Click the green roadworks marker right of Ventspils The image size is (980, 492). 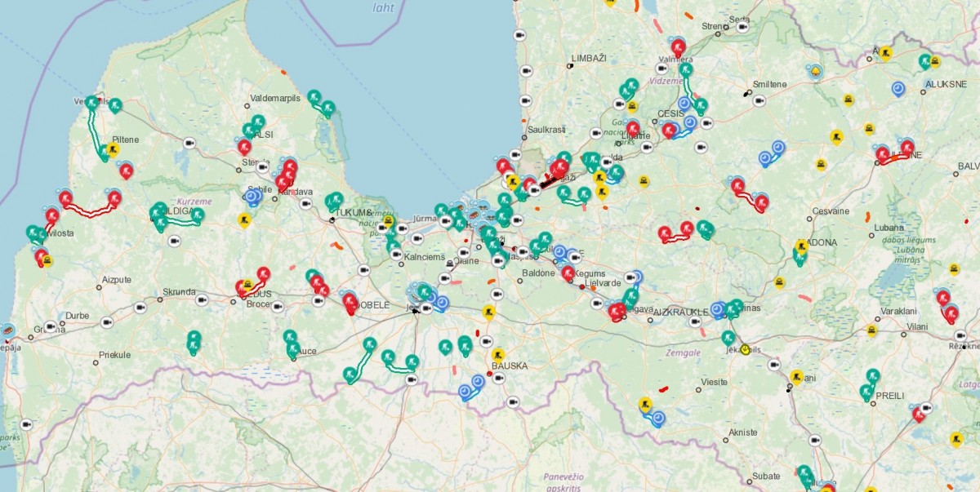pyautogui.click(x=115, y=105)
